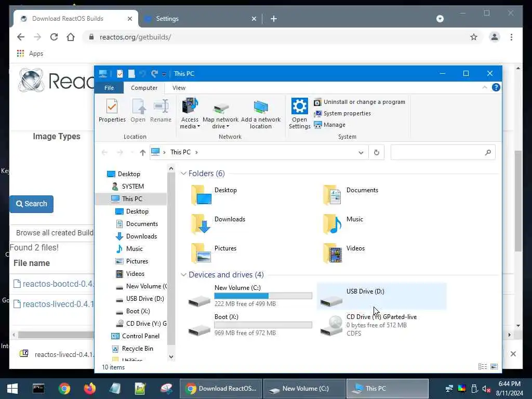The height and width of the screenshot is (399, 532).
Task: Select the Pictures folder in Folders group
Action: coord(214,253)
